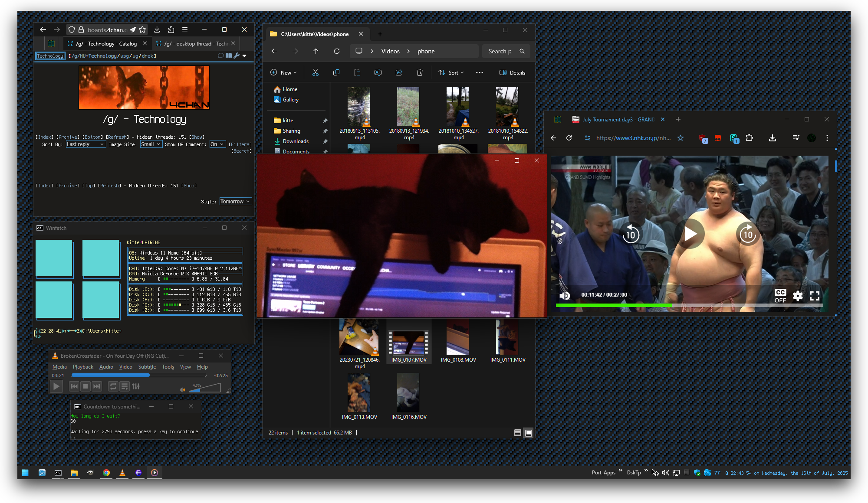
Task: Seek in the NHK video green progress bar
Action: [x=689, y=305]
